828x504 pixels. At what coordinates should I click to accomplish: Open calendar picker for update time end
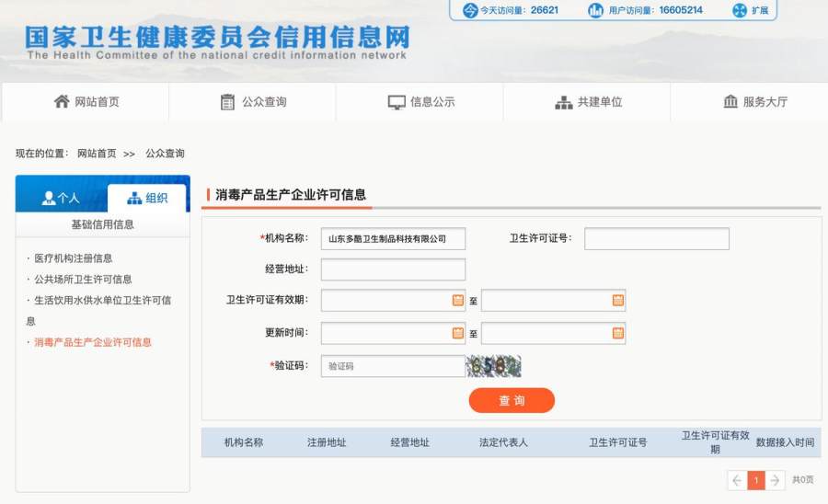pyautogui.click(x=618, y=333)
